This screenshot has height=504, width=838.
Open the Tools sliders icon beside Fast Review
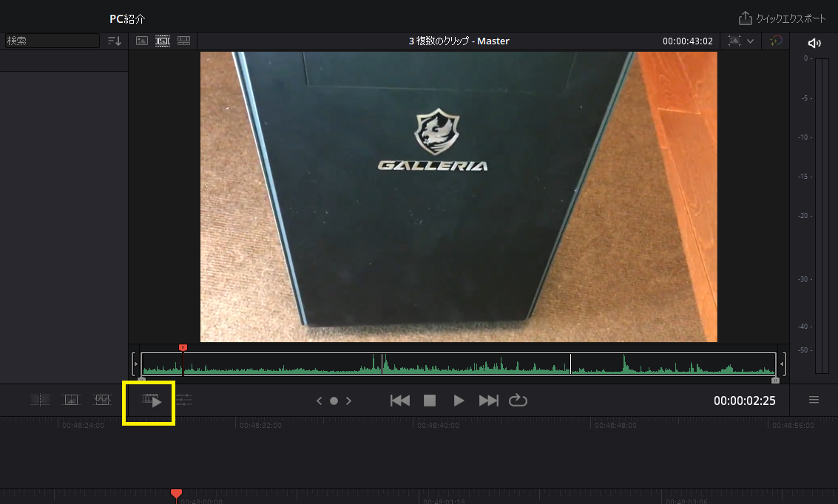click(x=184, y=400)
